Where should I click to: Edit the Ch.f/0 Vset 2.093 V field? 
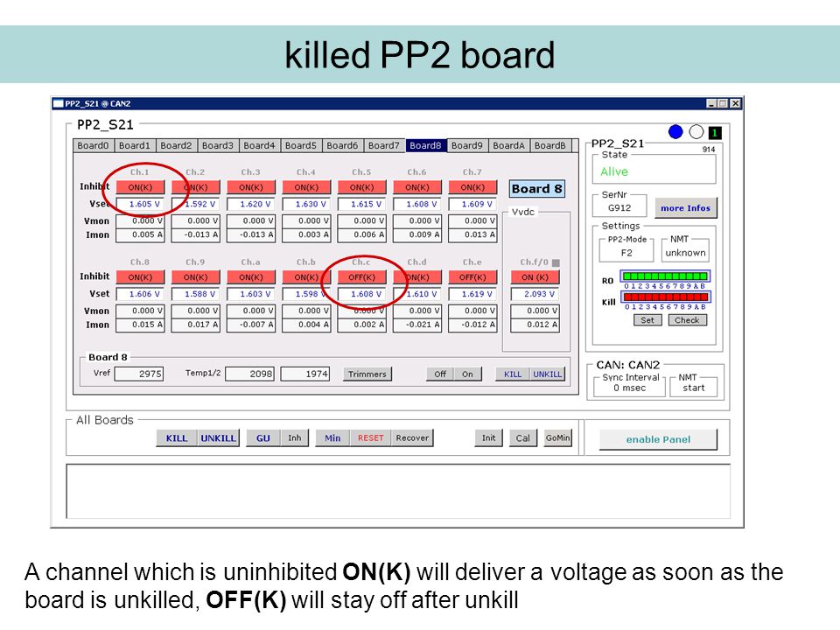pos(535,294)
